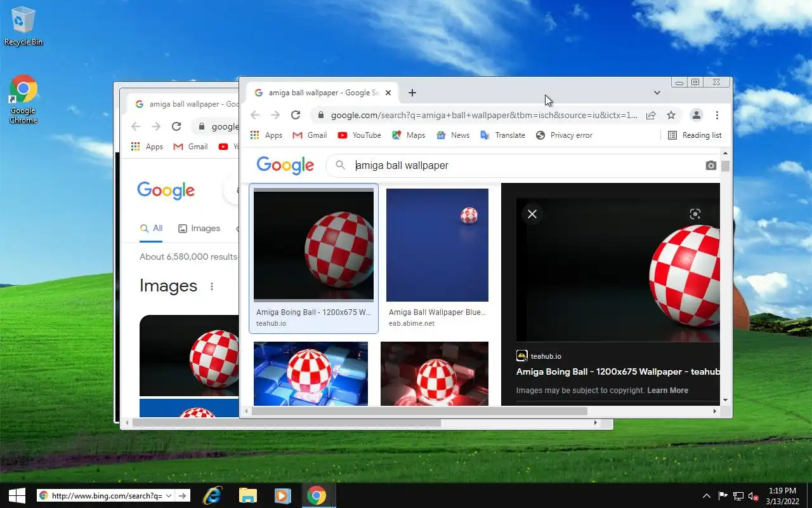Viewport: 812px width, 508px height.
Task: Bookmark this page with star icon
Action: pos(671,115)
